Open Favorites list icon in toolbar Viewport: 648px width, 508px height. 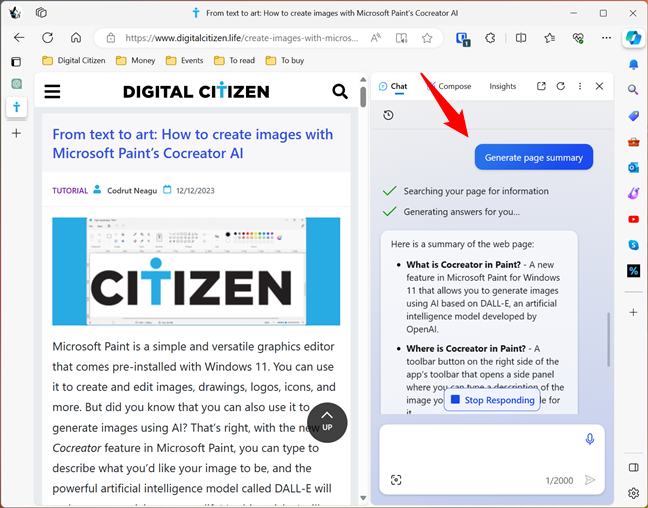549,38
